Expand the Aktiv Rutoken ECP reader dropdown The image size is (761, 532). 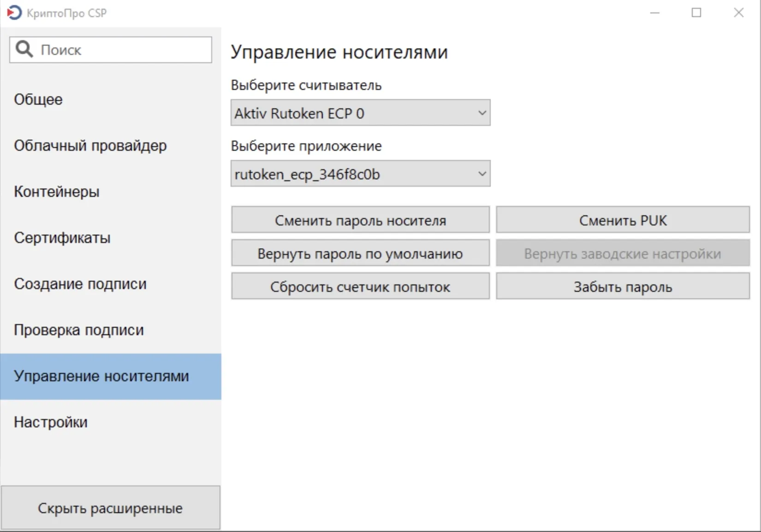point(360,113)
